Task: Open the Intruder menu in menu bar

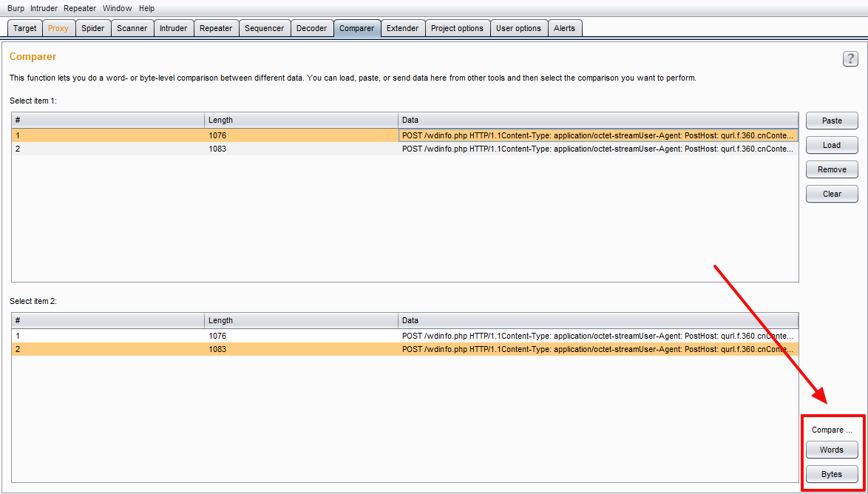Action: click(x=44, y=8)
